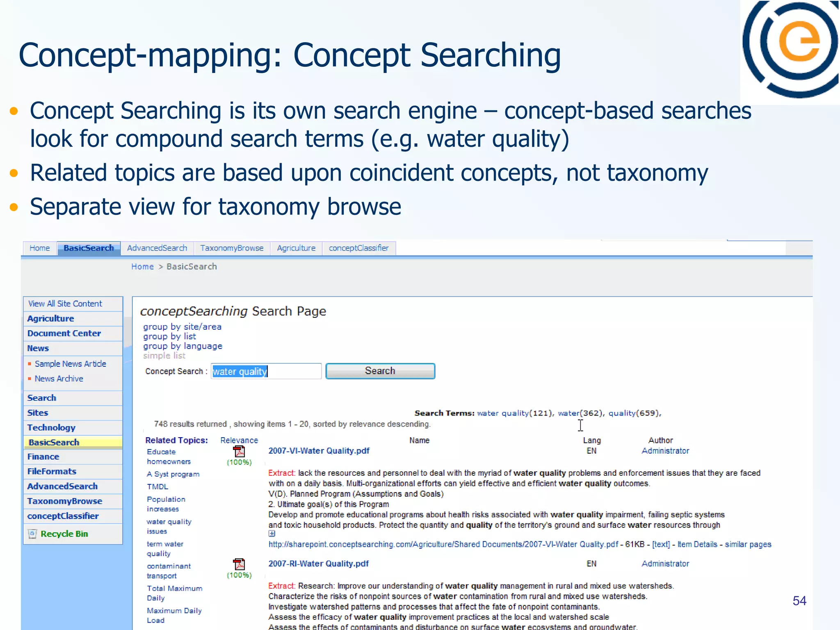The width and height of the screenshot is (840, 630).
Task: Open the News section in sidebar
Action: click(x=38, y=348)
